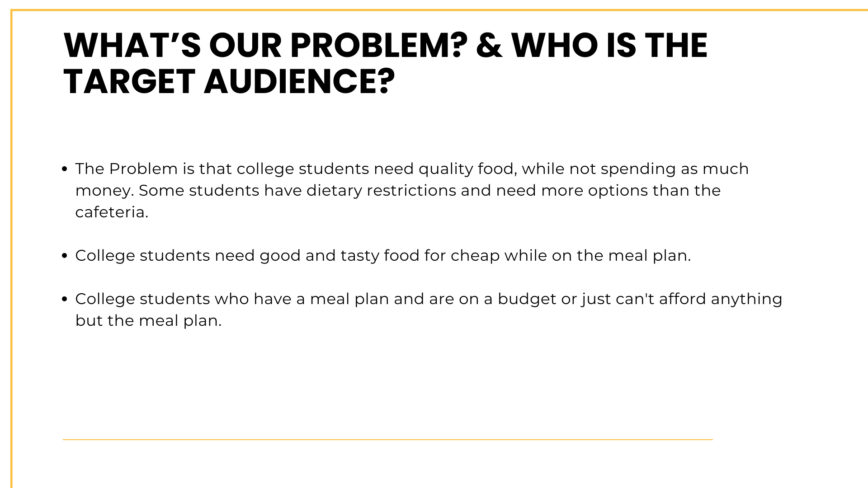The height and width of the screenshot is (488, 868).
Task: Click "but the meal plan." last text line
Action: [148, 321]
